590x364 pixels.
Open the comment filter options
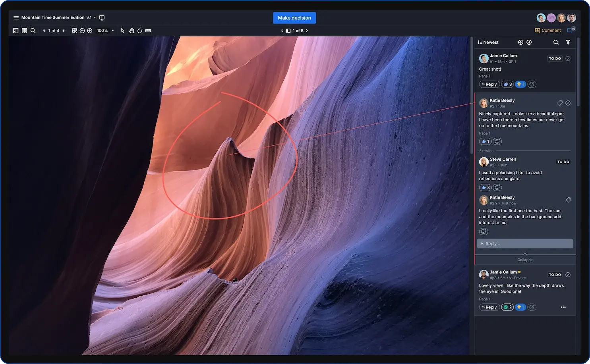[x=568, y=42]
